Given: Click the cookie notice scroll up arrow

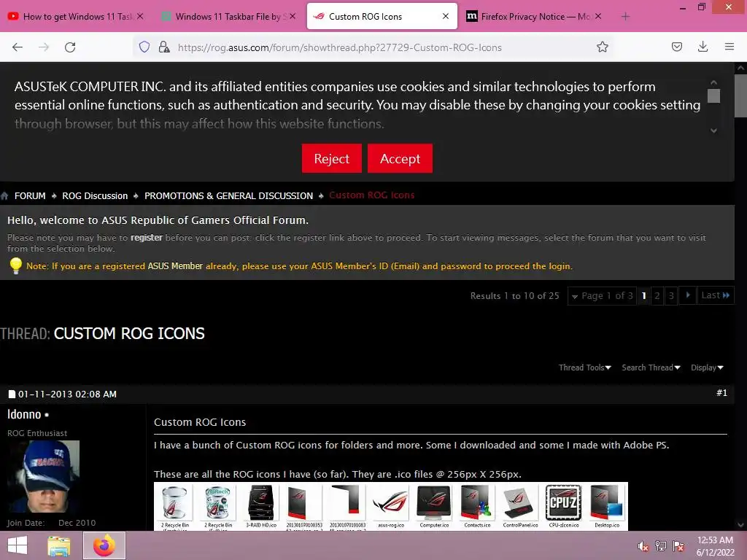Looking at the screenshot, I should (713, 82).
